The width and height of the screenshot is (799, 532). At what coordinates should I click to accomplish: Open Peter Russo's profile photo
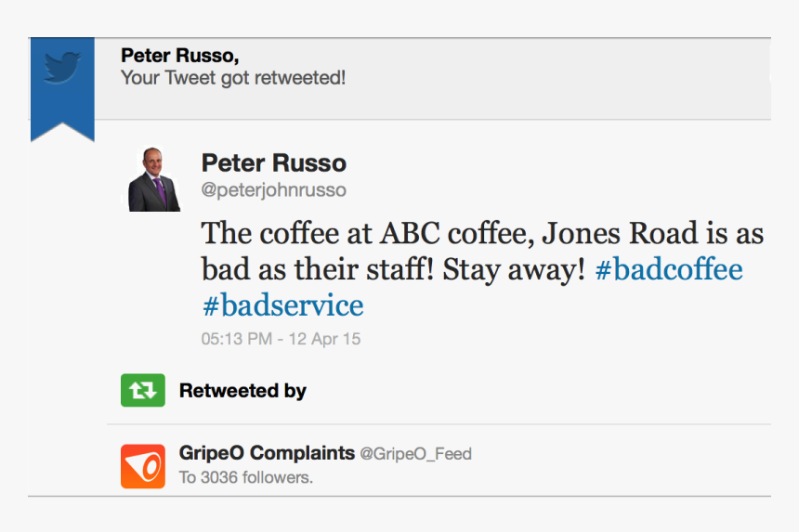pyautogui.click(x=154, y=180)
